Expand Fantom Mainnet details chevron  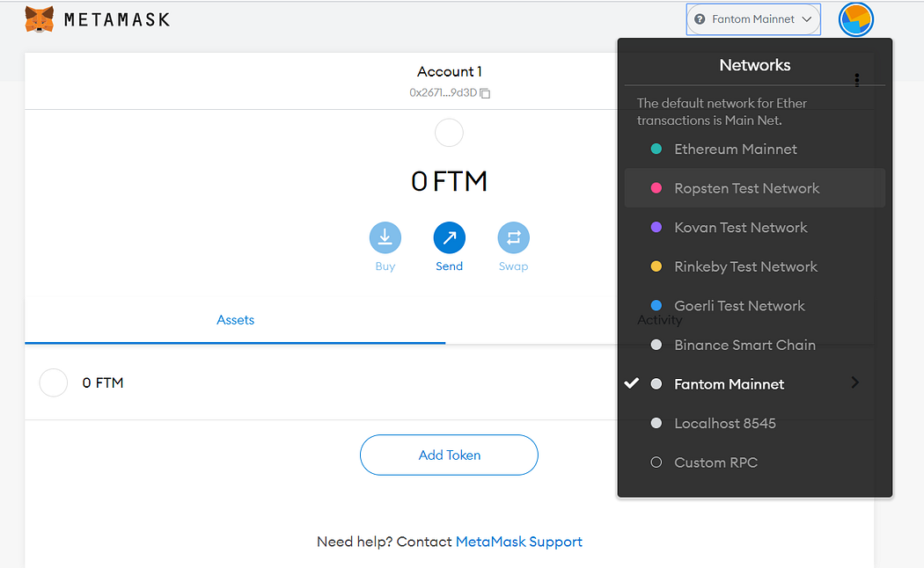[855, 382]
